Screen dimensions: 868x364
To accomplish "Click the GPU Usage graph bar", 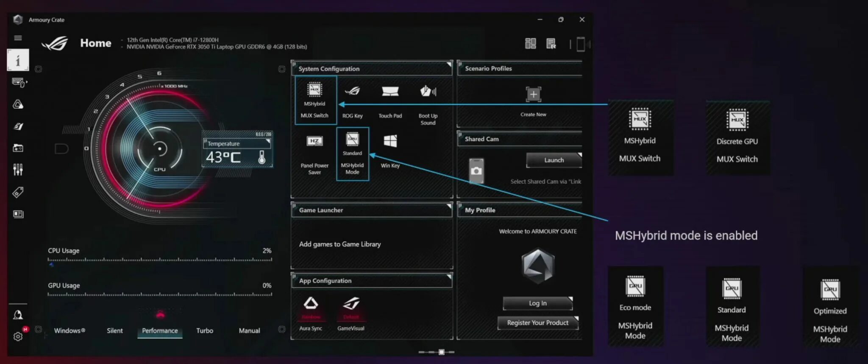I will [160, 294].
